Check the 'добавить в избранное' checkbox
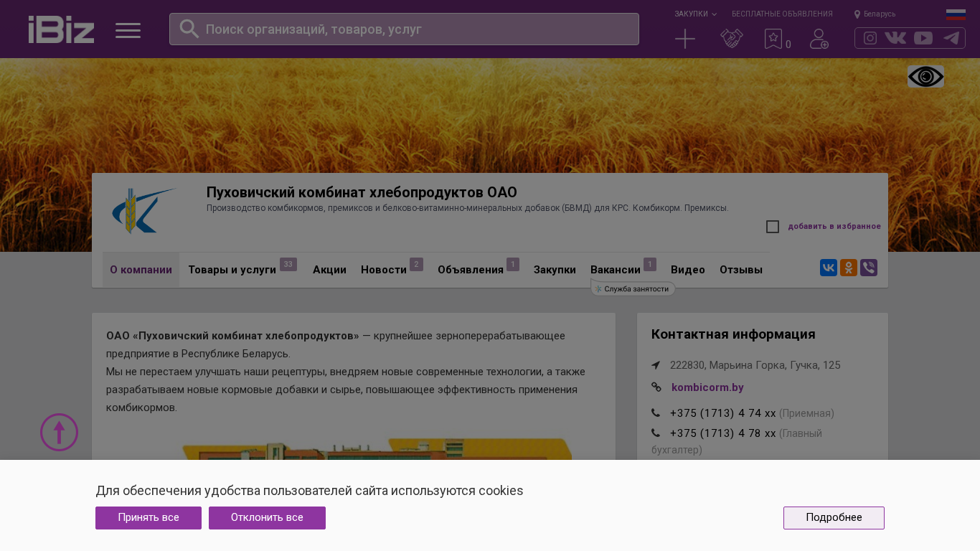The height and width of the screenshot is (551, 980). [x=773, y=227]
